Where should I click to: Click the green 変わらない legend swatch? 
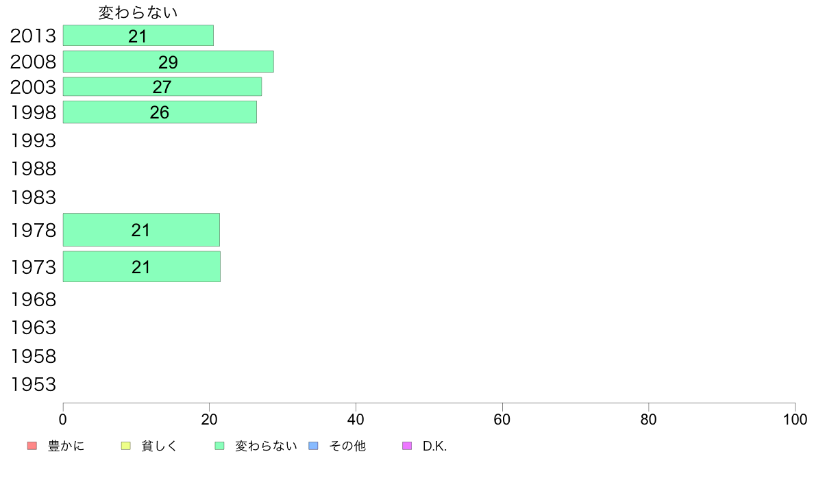tap(219, 446)
